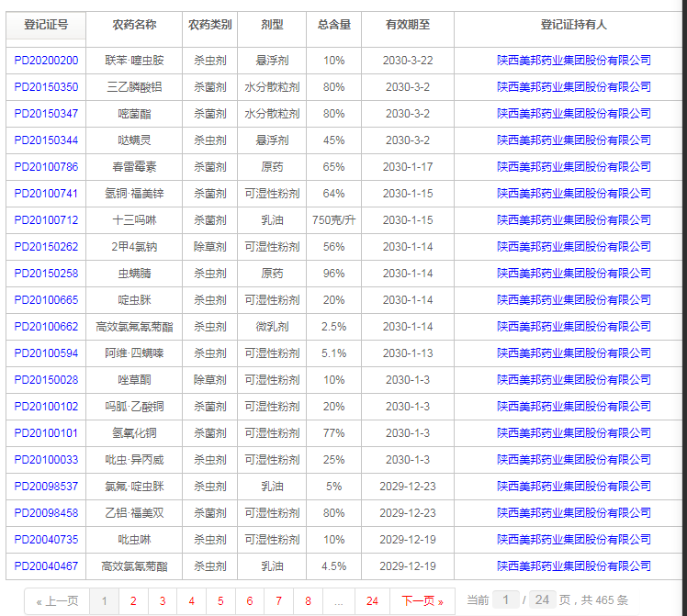Open registration PD20200200 link

click(x=46, y=61)
